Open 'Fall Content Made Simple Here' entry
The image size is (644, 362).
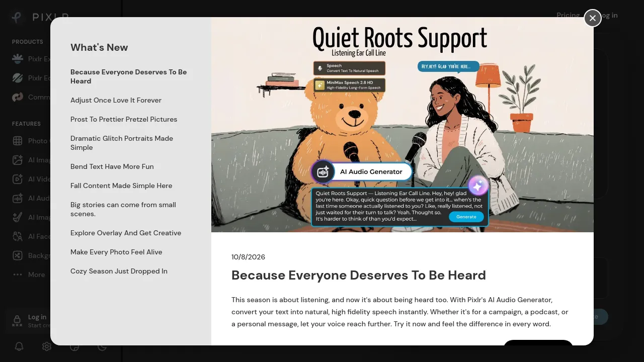pos(121,186)
